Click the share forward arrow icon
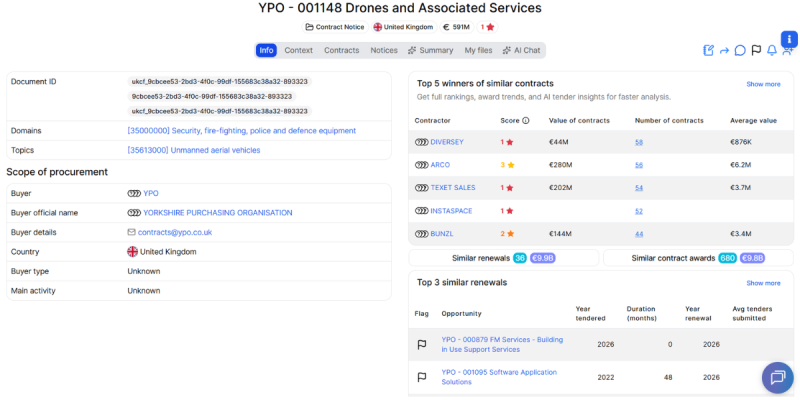The image size is (800, 400). pyautogui.click(x=724, y=51)
